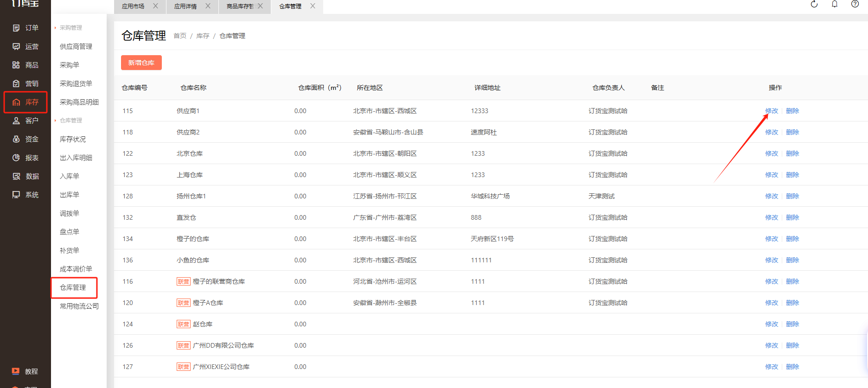Screen dimensions: 868x388
Task: Click 修改 for warehouse 上海仓库
Action: (772, 175)
